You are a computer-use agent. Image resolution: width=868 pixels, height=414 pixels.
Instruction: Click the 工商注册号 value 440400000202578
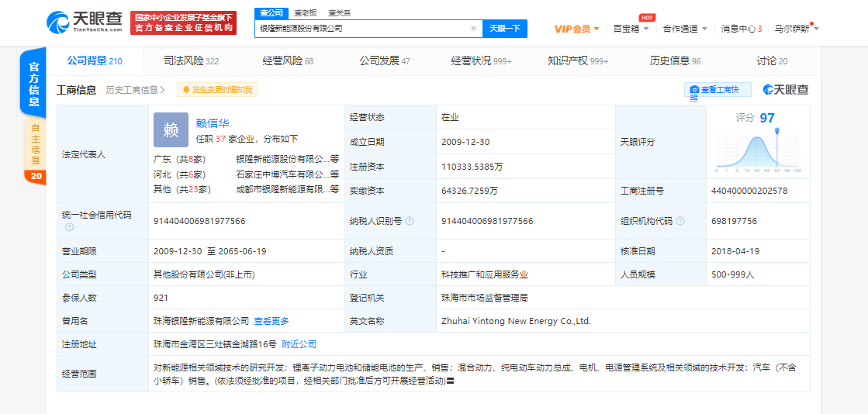[749, 191]
